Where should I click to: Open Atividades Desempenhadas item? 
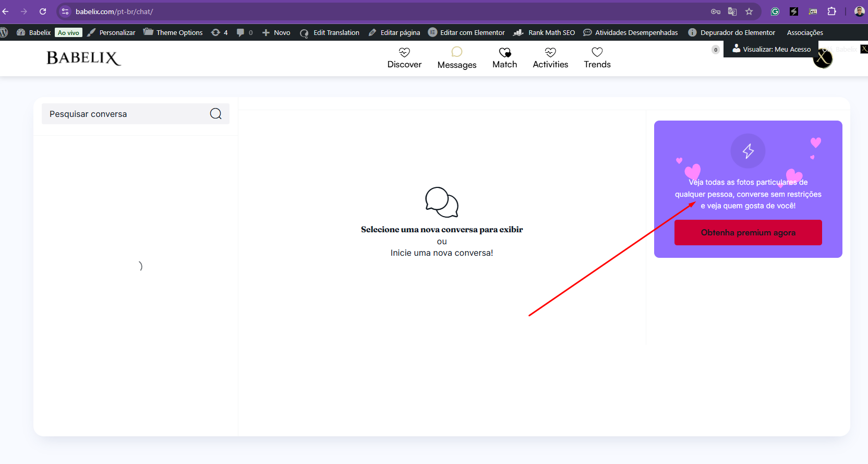[631, 32]
